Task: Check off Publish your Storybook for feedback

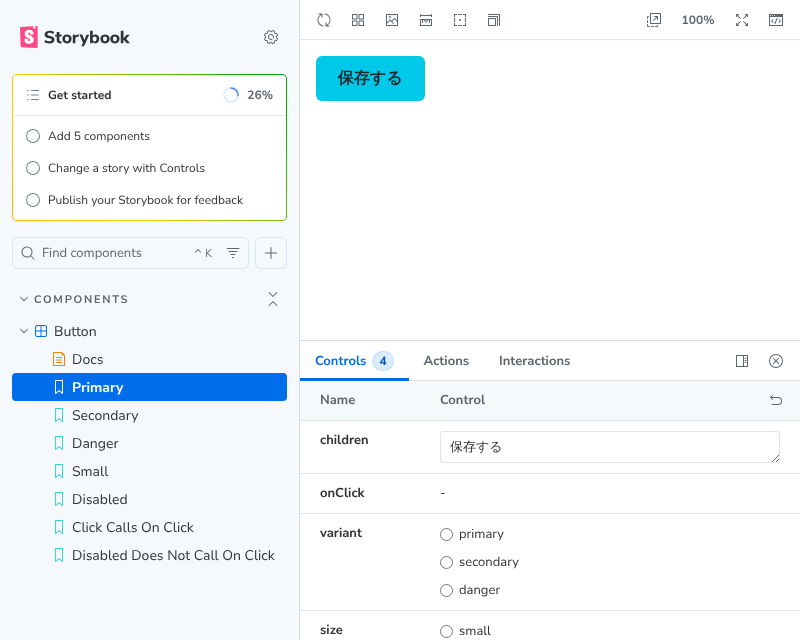Action: click(x=33, y=200)
